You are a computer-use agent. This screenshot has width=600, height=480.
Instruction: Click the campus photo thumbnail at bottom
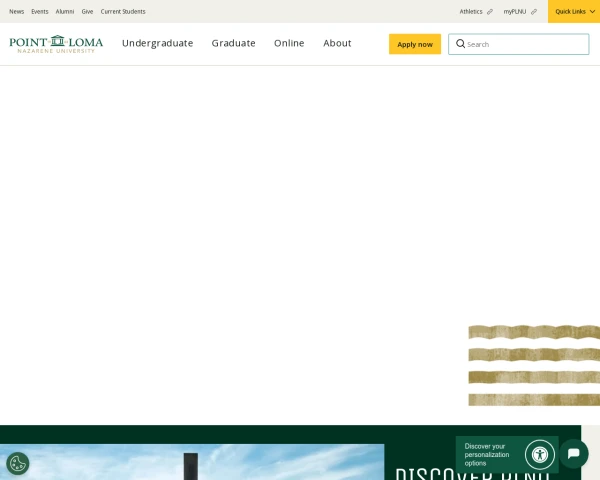[192, 462]
